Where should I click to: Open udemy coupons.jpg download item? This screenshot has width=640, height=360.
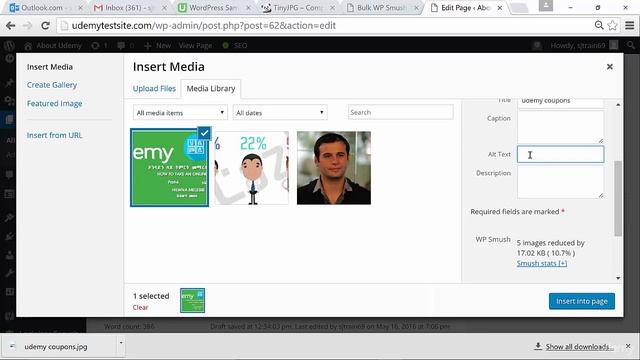click(x=56, y=347)
